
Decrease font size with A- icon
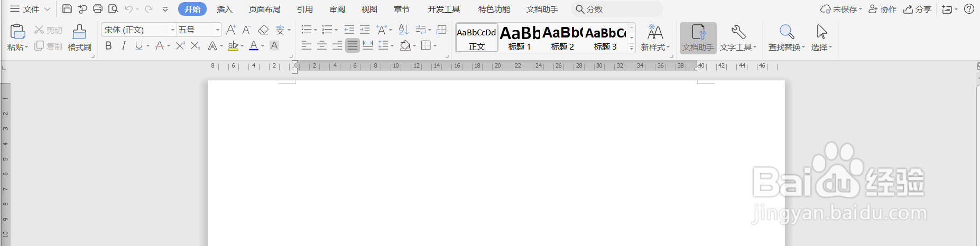point(246,30)
